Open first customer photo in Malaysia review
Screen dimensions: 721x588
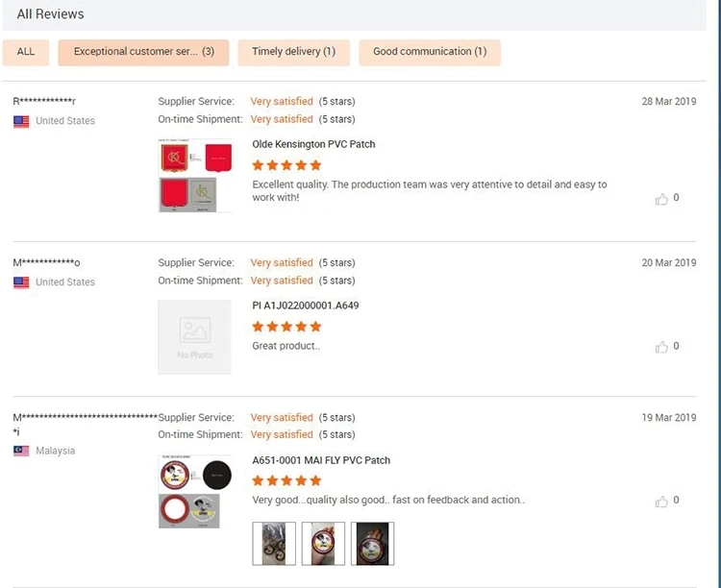(274, 543)
